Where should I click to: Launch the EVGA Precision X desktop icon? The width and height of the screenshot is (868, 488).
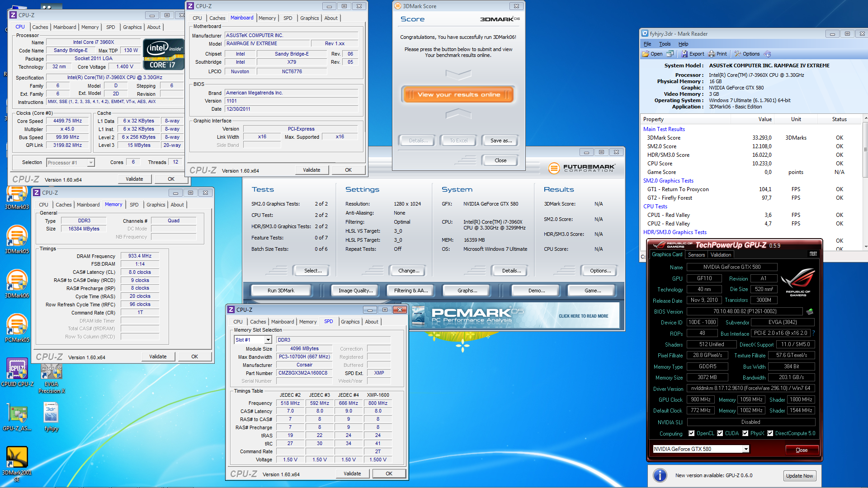(x=52, y=376)
